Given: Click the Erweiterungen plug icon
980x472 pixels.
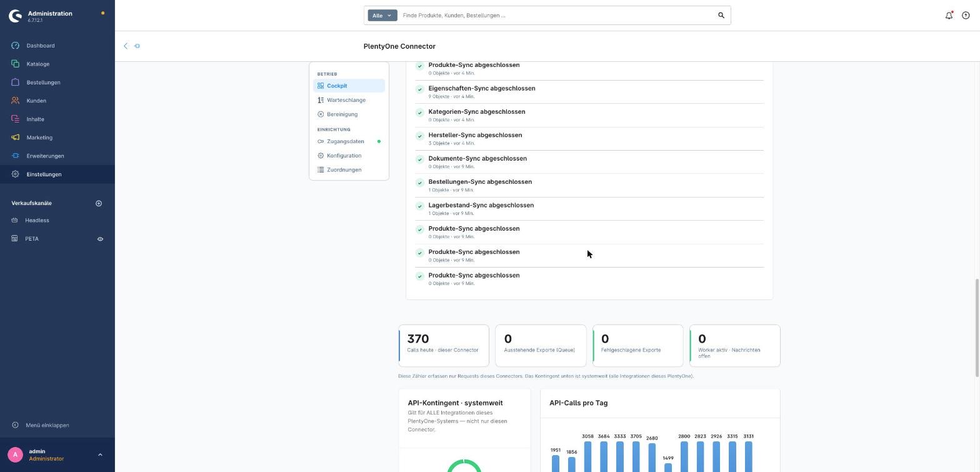Looking at the screenshot, I should tap(15, 156).
